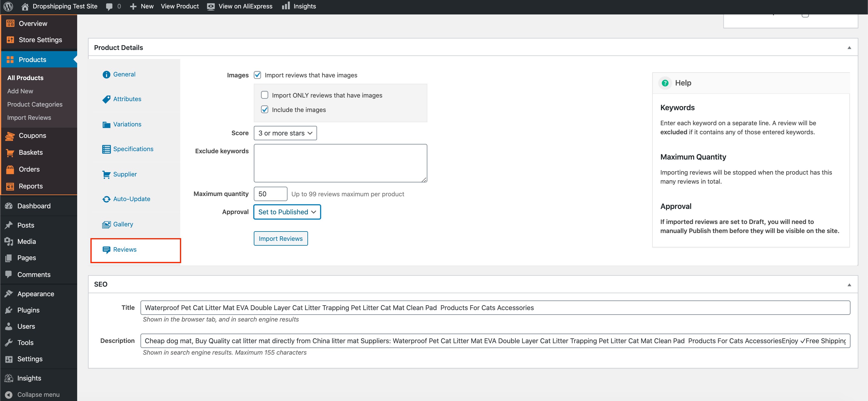The image size is (868, 401).
Task: Click the Attributes tag icon
Action: pyautogui.click(x=106, y=99)
